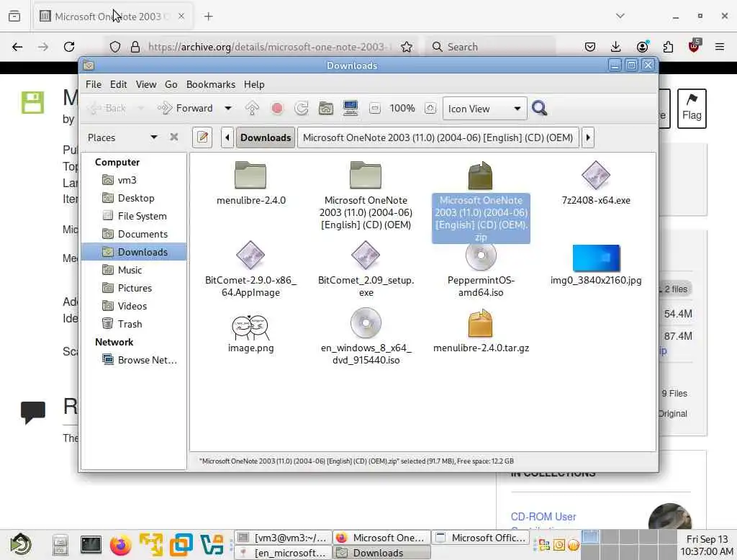Toggle the location edit pencil button
The height and width of the screenshot is (560, 737).
click(202, 137)
